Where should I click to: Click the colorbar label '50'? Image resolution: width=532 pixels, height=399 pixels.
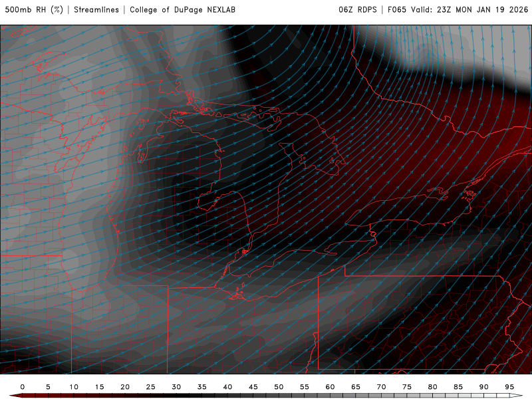click(x=279, y=387)
